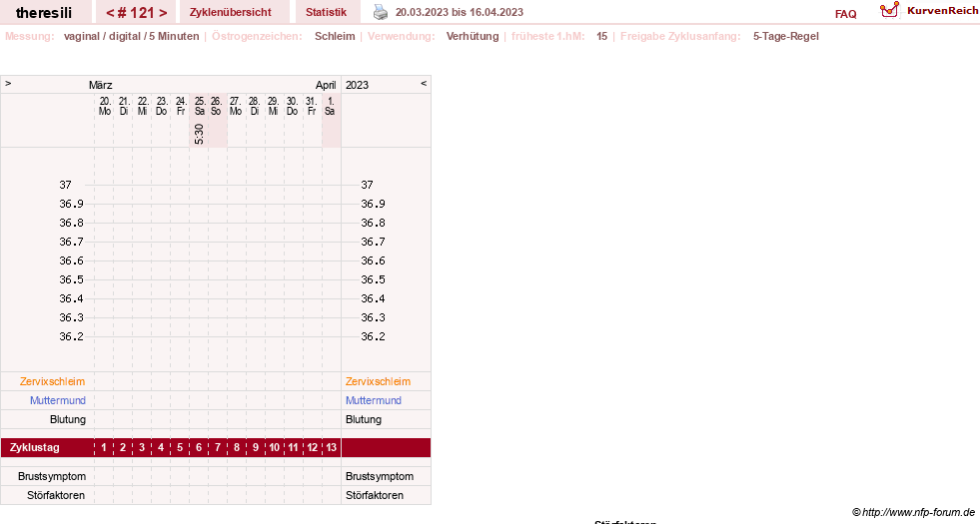Click Zyklustag cell 8

pos(236,448)
